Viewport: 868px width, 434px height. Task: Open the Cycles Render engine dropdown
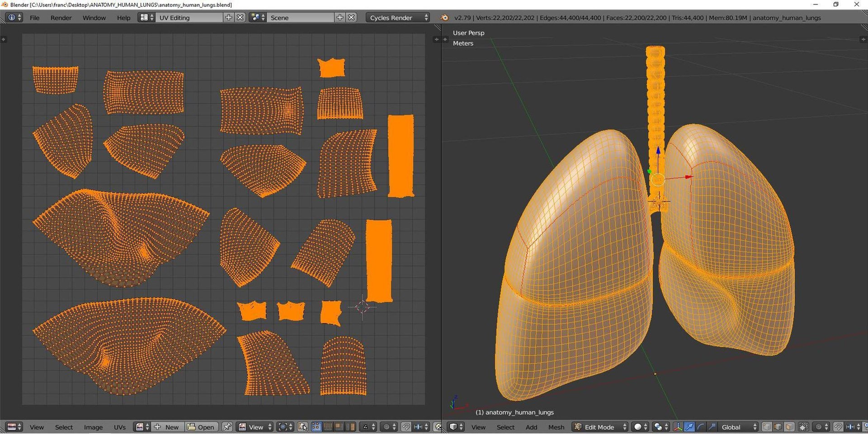tap(398, 18)
